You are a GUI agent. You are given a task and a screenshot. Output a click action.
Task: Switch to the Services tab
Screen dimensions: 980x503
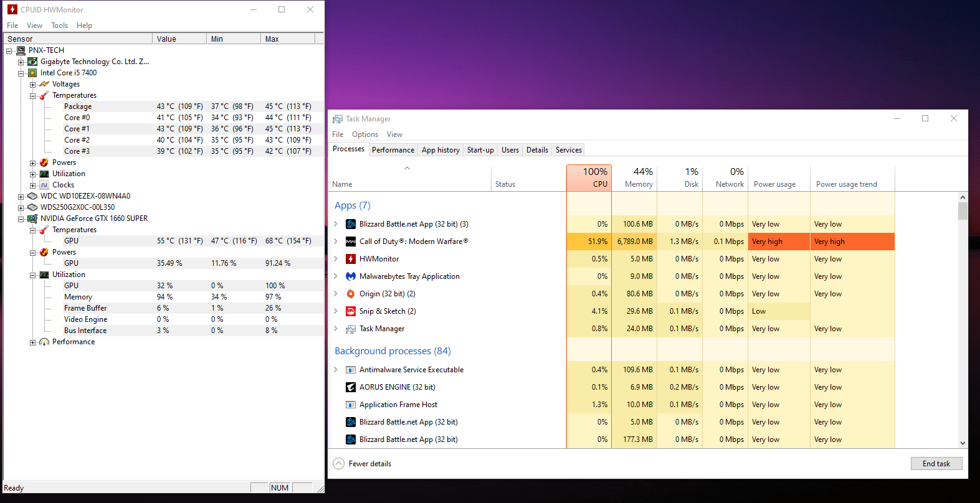pos(569,150)
